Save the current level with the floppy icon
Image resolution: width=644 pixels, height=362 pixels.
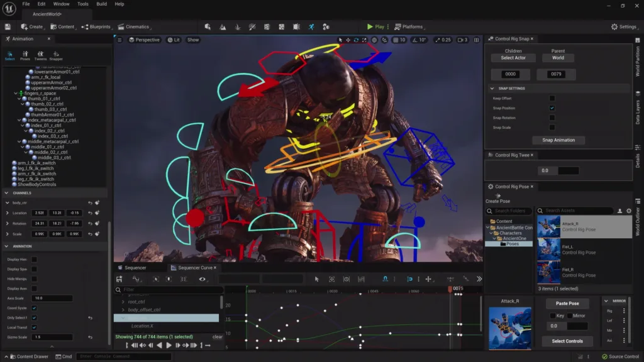[8, 26]
